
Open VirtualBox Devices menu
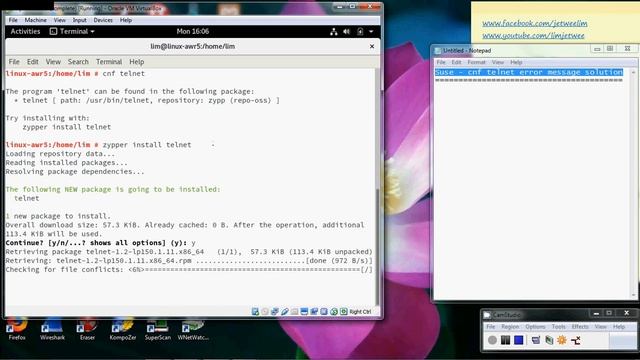(103, 20)
